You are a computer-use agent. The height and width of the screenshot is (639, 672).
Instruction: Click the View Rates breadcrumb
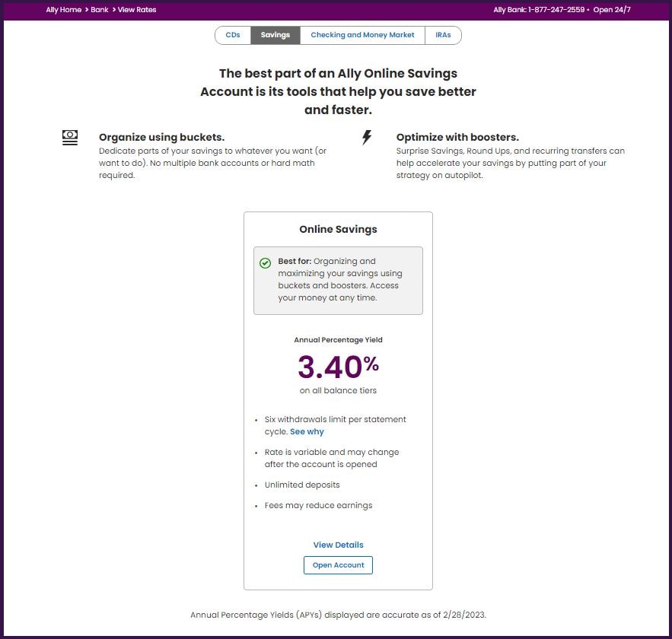(x=137, y=10)
